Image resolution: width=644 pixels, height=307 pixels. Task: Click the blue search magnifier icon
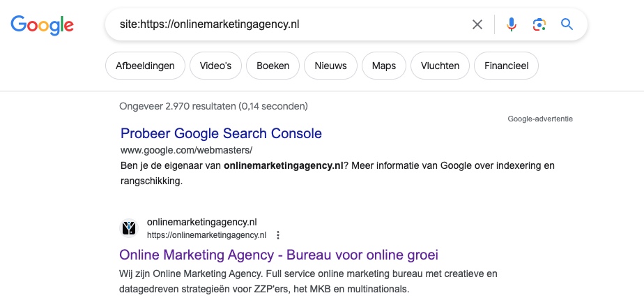567,25
